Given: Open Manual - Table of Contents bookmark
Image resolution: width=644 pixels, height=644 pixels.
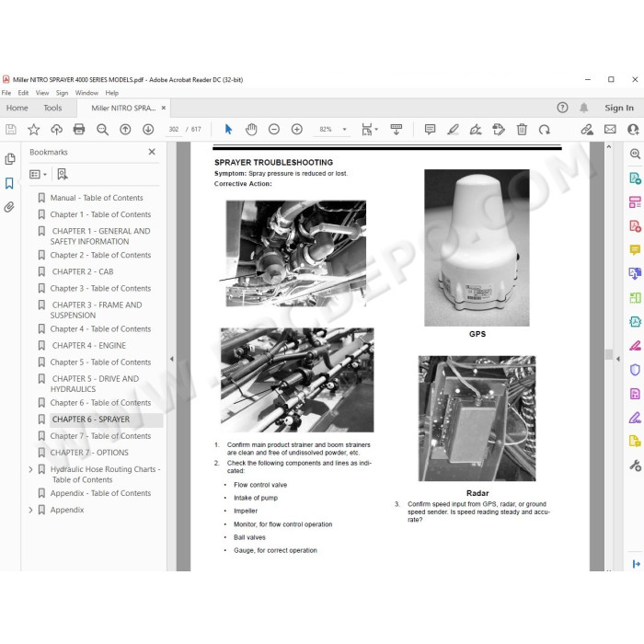Looking at the screenshot, I should tap(97, 198).
